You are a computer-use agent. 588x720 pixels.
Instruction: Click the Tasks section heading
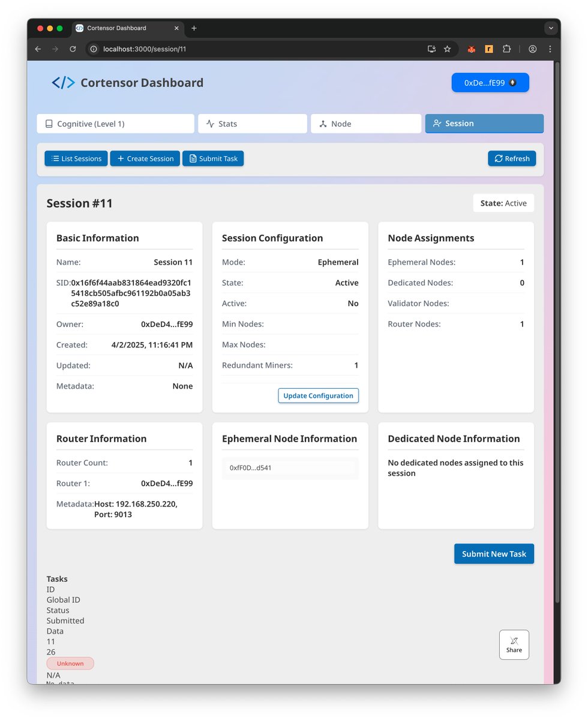[57, 579]
